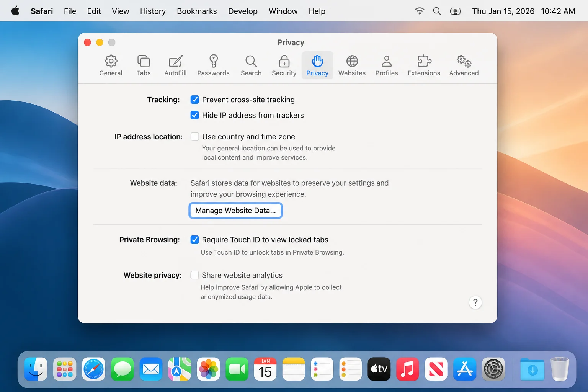Open the help question mark button
The height and width of the screenshot is (392, 588).
[x=475, y=302]
